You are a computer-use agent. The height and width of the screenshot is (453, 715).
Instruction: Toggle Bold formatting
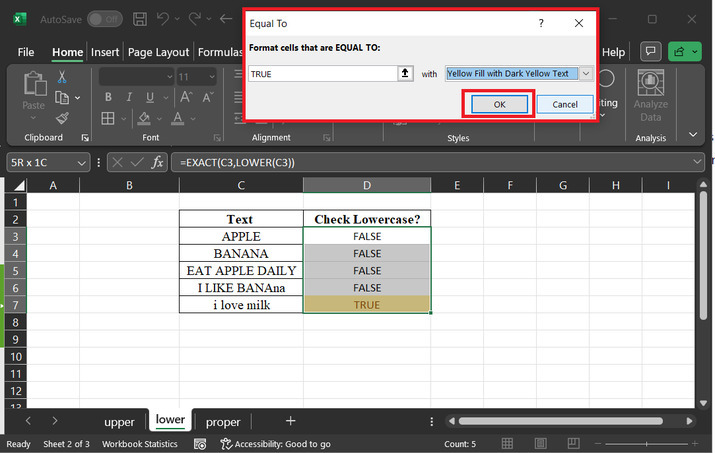click(108, 98)
